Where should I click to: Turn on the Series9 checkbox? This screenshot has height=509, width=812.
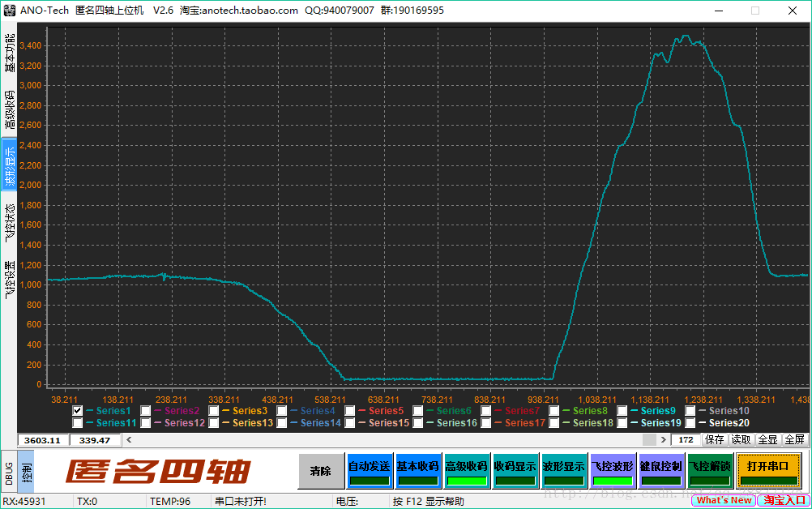(x=622, y=411)
